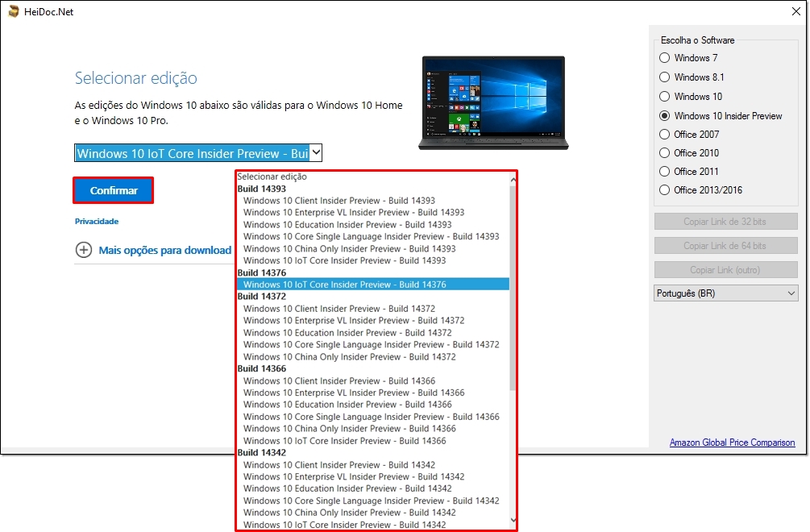This screenshot has width=810, height=532.
Task: Select Windows 10 China Only Insider Preview - Build 14342
Action: (373, 513)
